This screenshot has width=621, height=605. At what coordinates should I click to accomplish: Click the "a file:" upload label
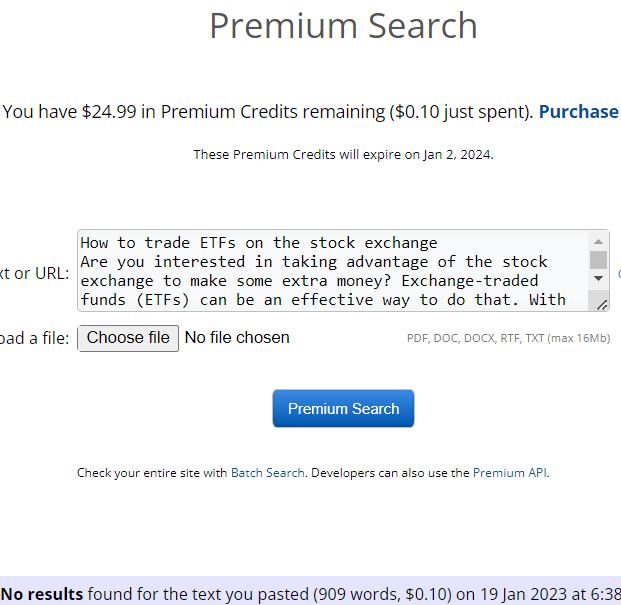(x=36, y=339)
